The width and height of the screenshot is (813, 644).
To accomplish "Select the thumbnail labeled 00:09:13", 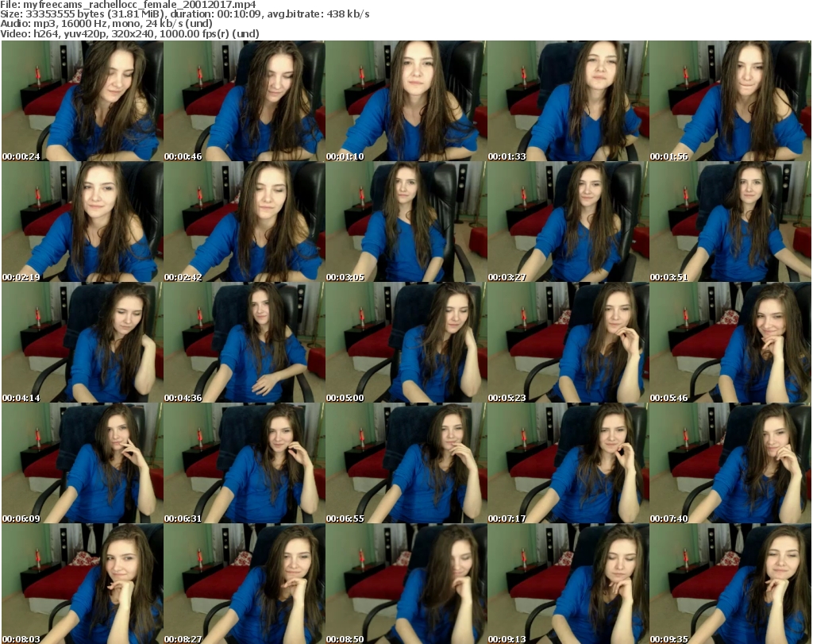I will [x=568, y=584].
